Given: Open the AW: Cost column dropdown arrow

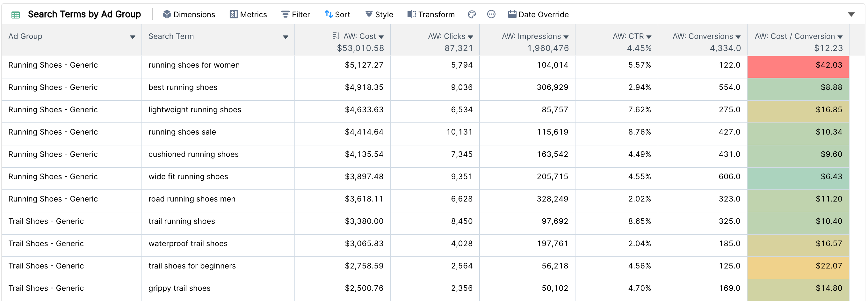Looking at the screenshot, I should [381, 37].
